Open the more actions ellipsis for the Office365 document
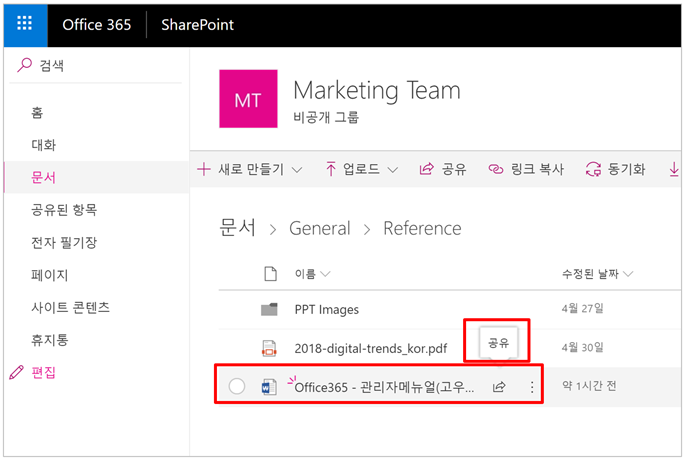686x460 pixels. pyautogui.click(x=531, y=387)
